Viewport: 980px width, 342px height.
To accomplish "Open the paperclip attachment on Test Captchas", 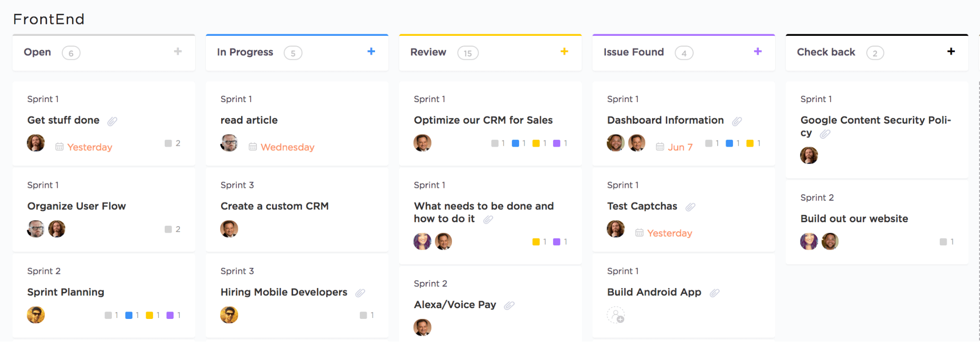I will (690, 207).
